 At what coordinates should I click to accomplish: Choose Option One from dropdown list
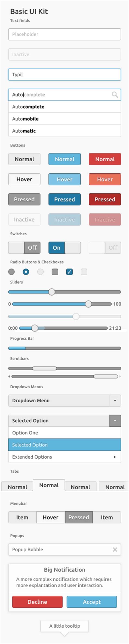coord(64,433)
